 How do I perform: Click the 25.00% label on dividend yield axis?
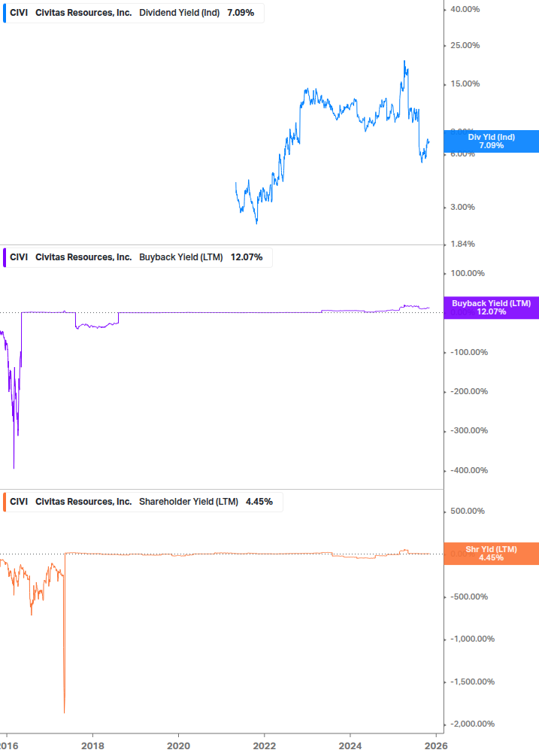coord(465,45)
